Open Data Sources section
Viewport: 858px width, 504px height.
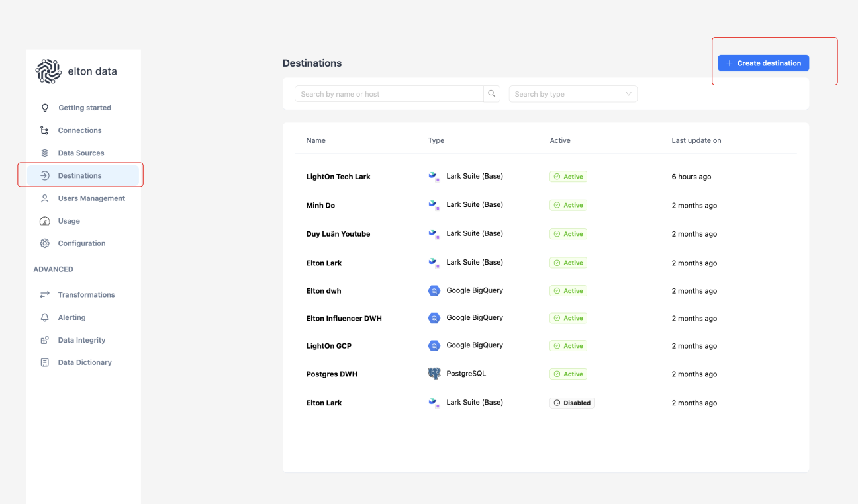(x=81, y=153)
